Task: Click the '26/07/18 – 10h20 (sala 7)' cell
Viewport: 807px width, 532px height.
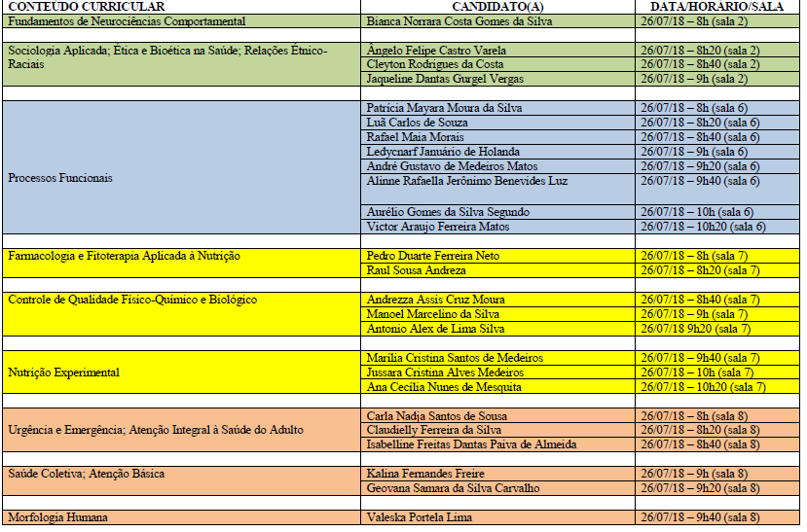Action: (717, 386)
